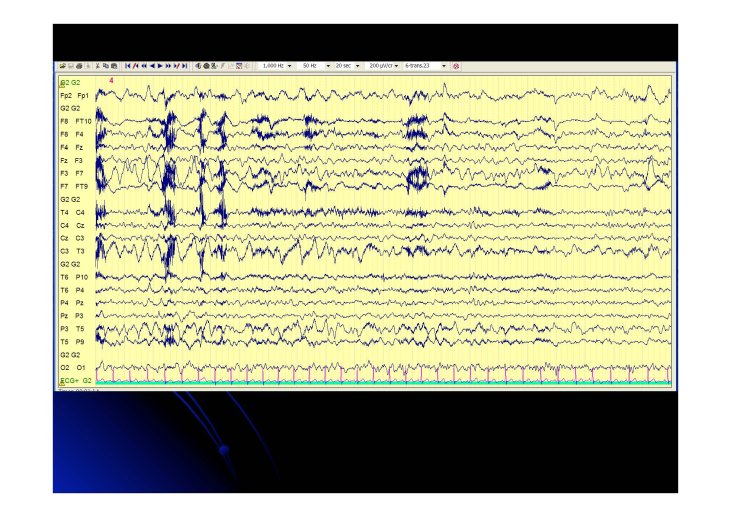
Task: Click the paste icon in toolbar
Action: 114,66
